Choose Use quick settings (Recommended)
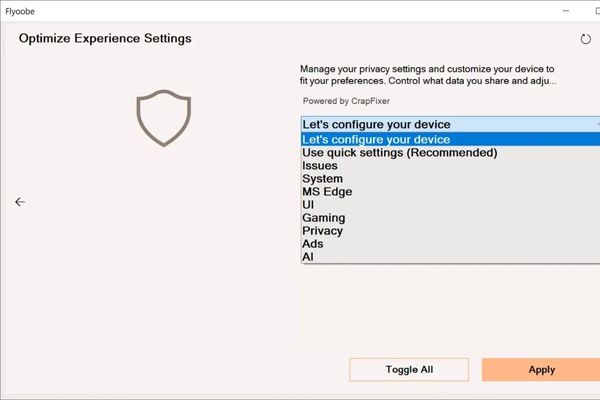 click(400, 153)
